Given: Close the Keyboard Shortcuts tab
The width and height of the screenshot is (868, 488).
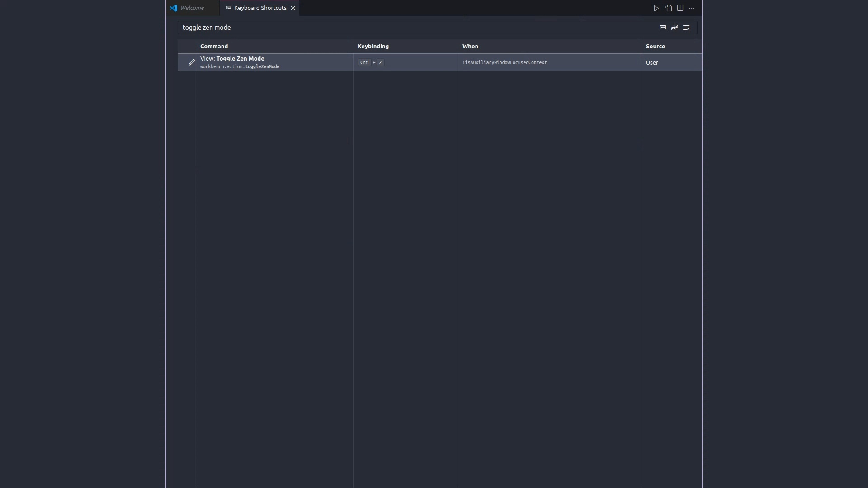Looking at the screenshot, I should [293, 8].
